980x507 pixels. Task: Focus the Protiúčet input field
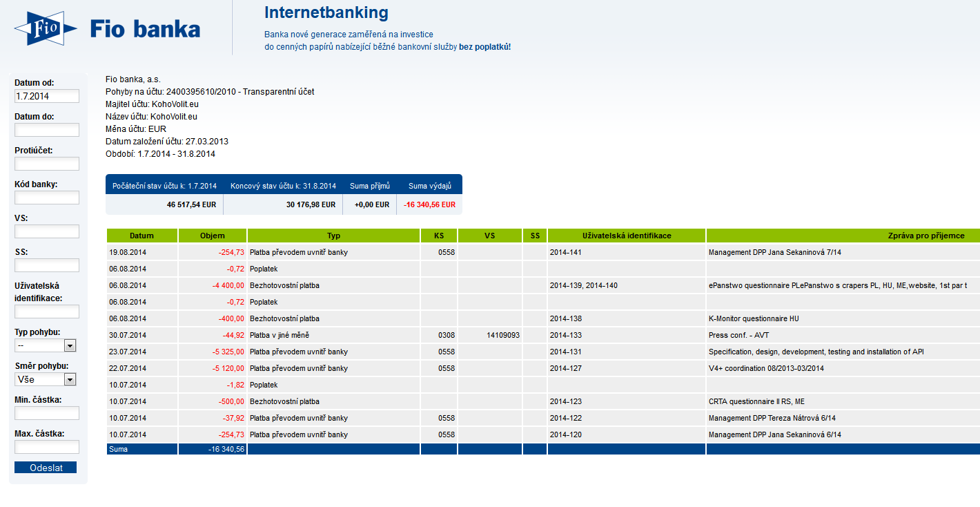(47, 164)
